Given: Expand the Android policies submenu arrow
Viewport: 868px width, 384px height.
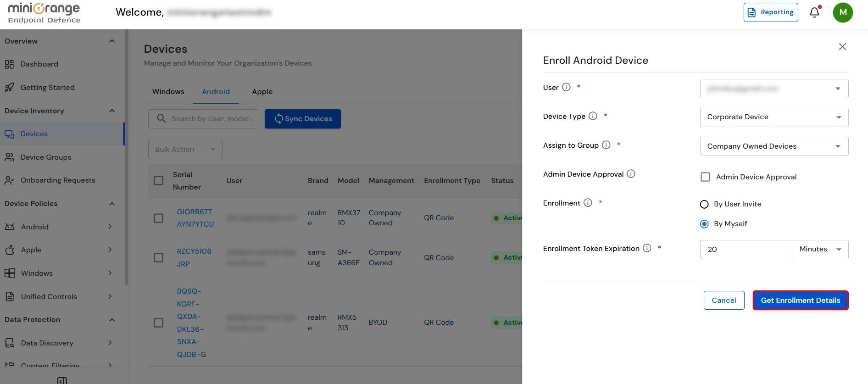Looking at the screenshot, I should point(110,227).
